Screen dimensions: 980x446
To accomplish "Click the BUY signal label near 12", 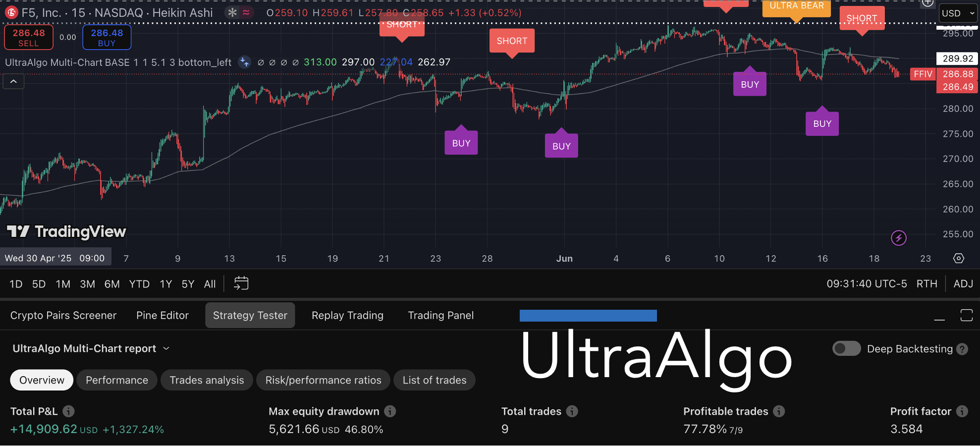I will [x=750, y=84].
